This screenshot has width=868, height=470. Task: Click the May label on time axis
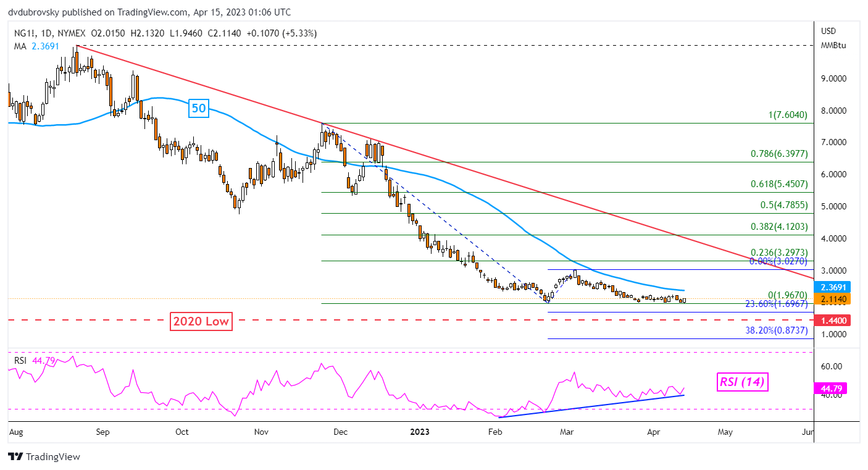click(725, 432)
